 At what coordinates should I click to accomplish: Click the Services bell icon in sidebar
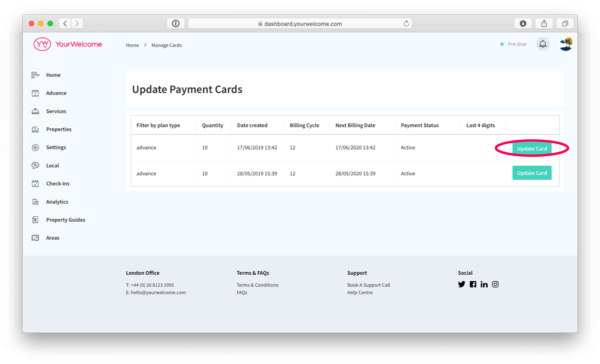click(x=35, y=111)
